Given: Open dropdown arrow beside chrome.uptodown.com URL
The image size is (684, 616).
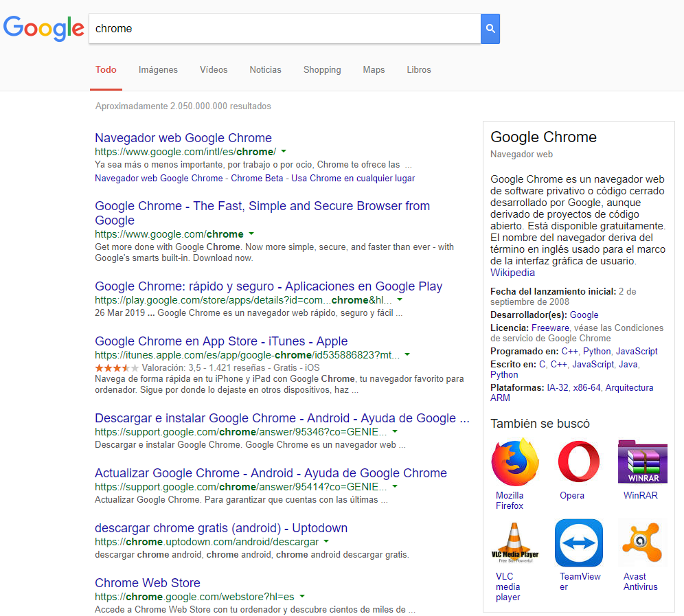Looking at the screenshot, I should pyautogui.click(x=326, y=541).
